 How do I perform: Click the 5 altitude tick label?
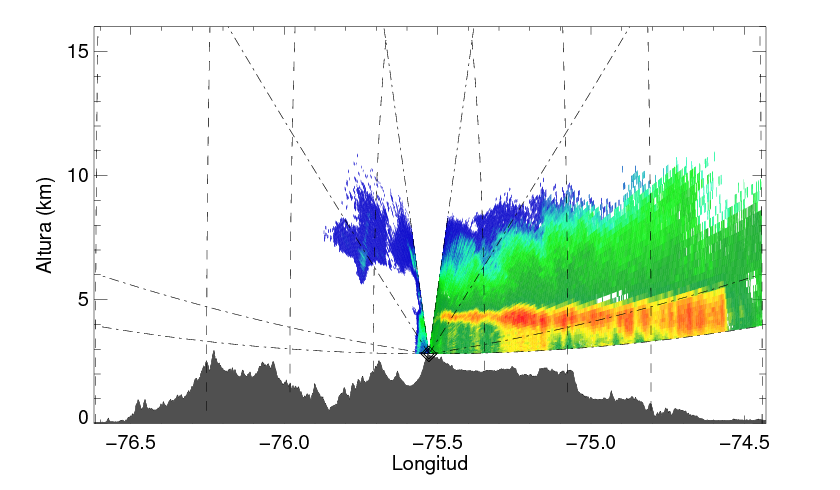click(x=82, y=299)
